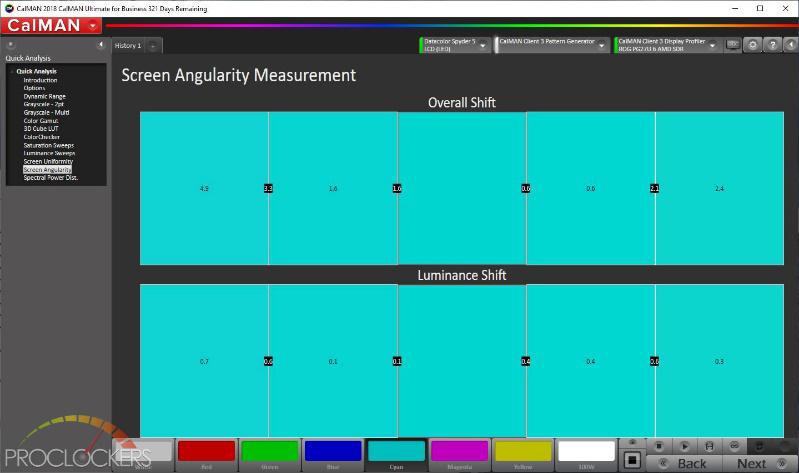
Task: Select the Red pattern swatch
Action: (206, 454)
